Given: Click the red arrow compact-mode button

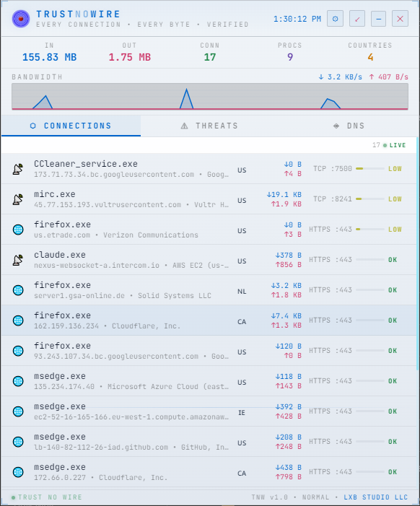Looking at the screenshot, I should tap(357, 19).
